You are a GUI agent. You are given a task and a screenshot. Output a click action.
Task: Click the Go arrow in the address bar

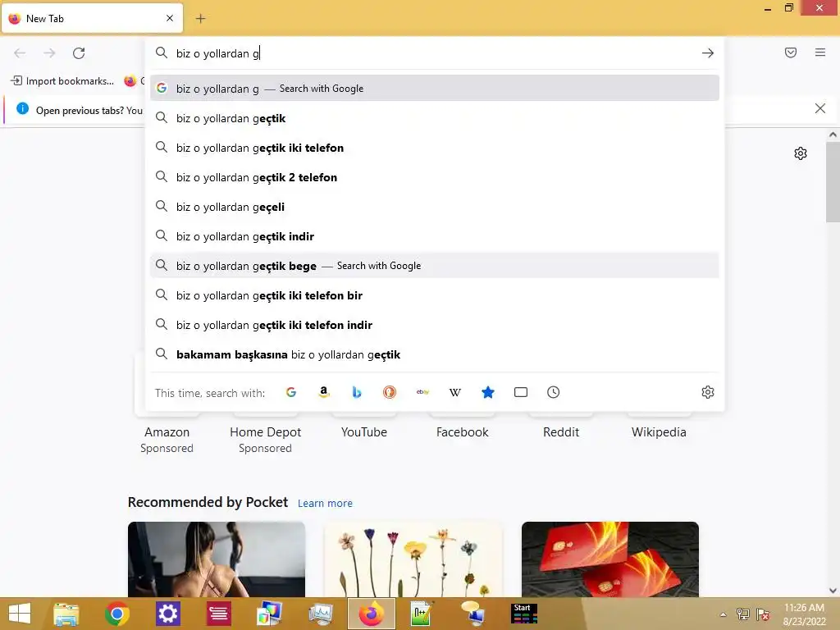[x=708, y=53]
